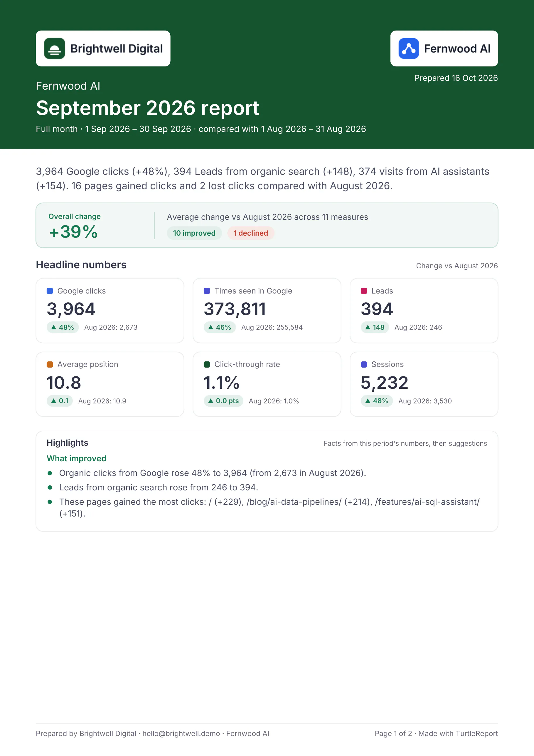Click the 48% badge in Sessions card
Screen dimensions: 534x756
pos(377,401)
